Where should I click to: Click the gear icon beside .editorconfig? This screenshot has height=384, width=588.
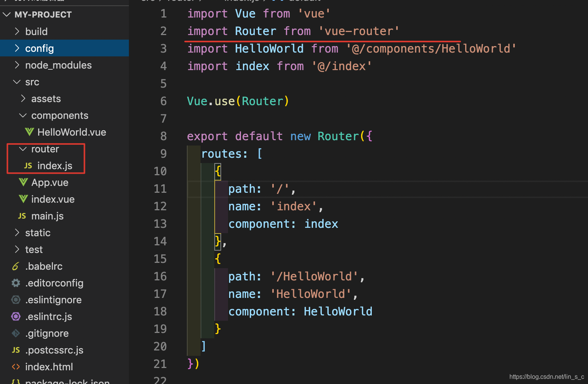pos(16,283)
